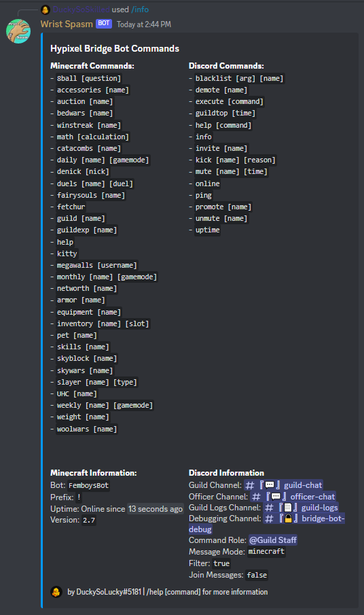Click footer duck avatar icon

(56, 592)
